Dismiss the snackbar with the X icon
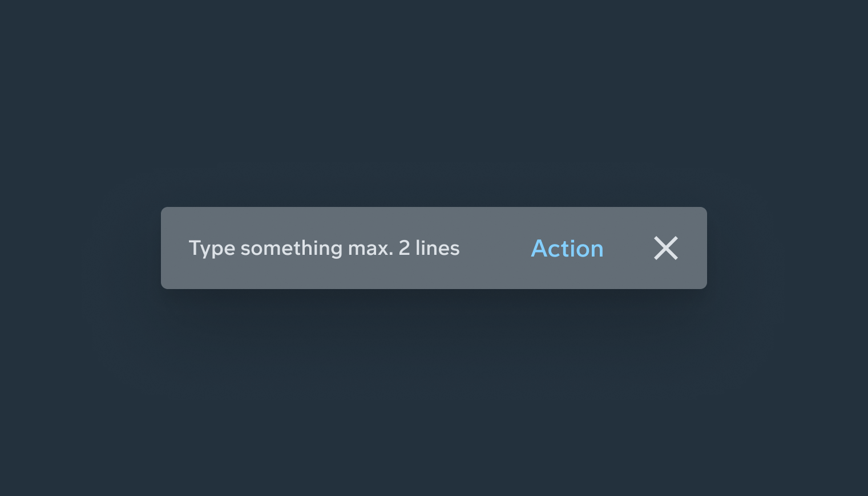 click(x=665, y=248)
